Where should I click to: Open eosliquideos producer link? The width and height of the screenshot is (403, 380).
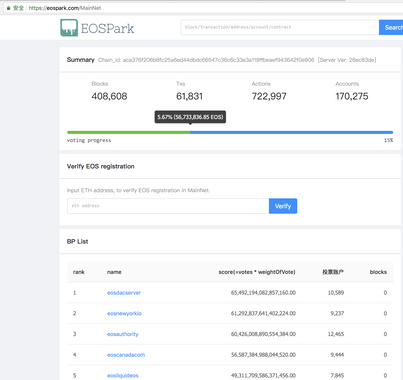(122, 375)
